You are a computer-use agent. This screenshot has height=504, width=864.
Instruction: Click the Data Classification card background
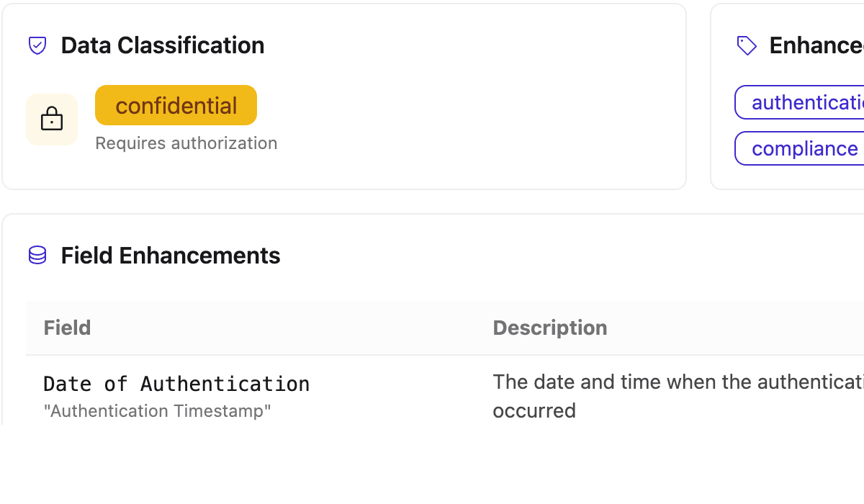344,96
